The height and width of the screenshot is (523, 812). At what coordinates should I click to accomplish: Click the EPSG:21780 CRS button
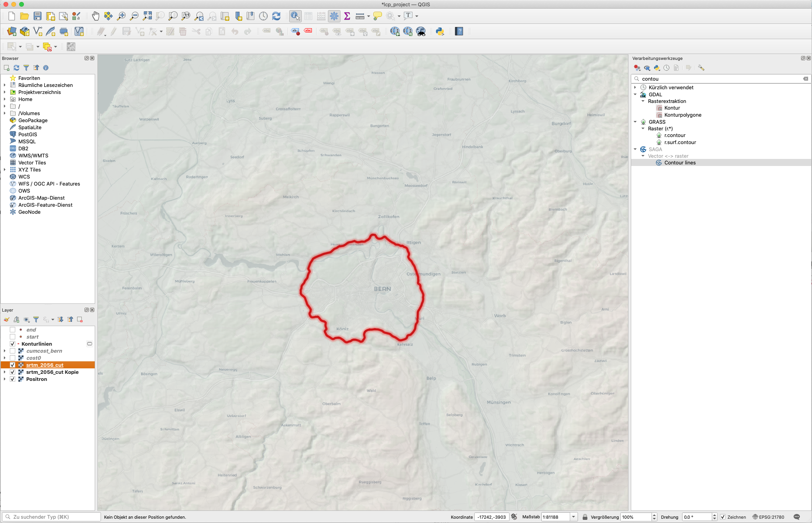tap(768, 517)
